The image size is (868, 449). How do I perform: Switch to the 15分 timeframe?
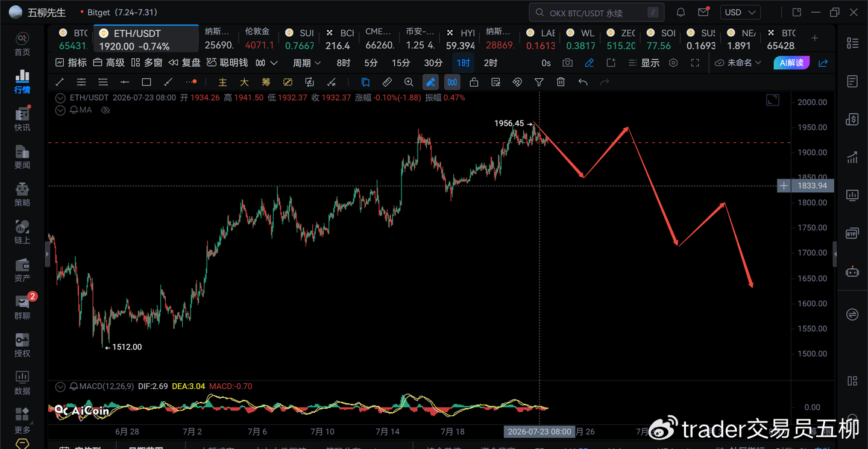(401, 63)
